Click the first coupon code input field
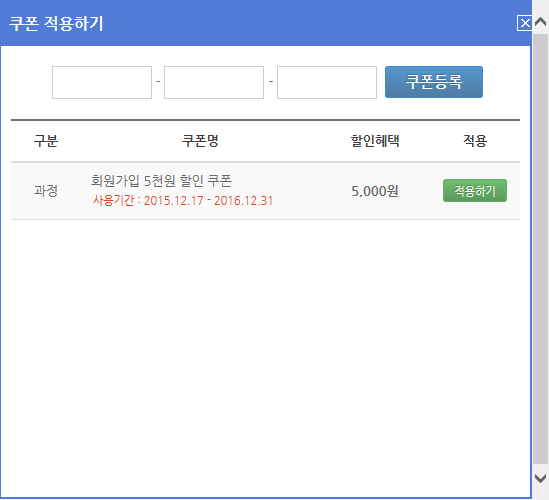Viewport: 549px width, 500px height. point(102,82)
